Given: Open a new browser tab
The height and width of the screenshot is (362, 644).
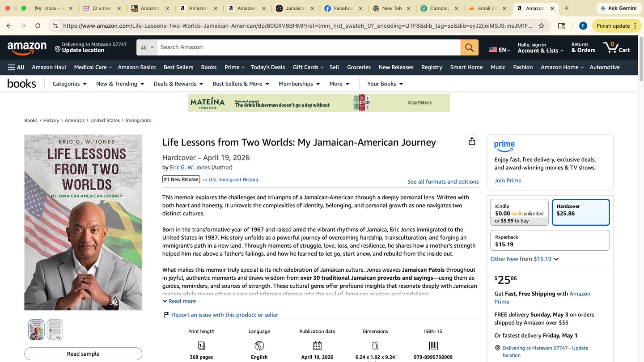Looking at the screenshot, I should 567,8.
